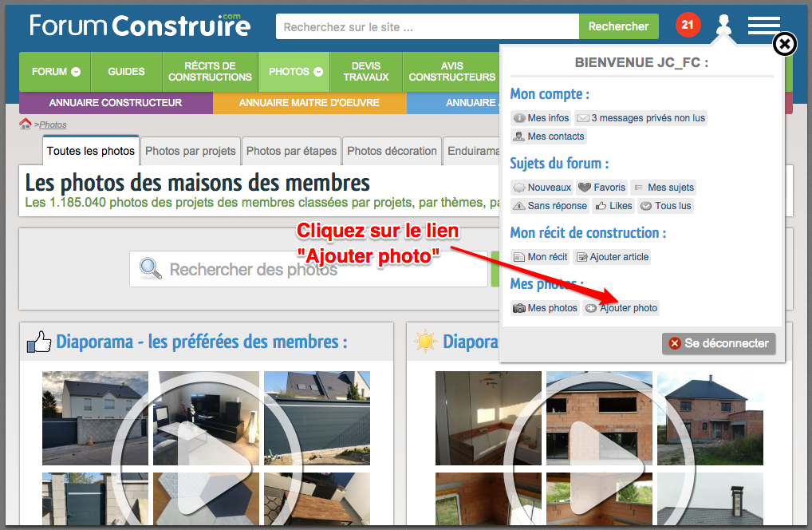The width and height of the screenshot is (812, 530).
Task: Click Ajouter photo link
Action: (621, 308)
